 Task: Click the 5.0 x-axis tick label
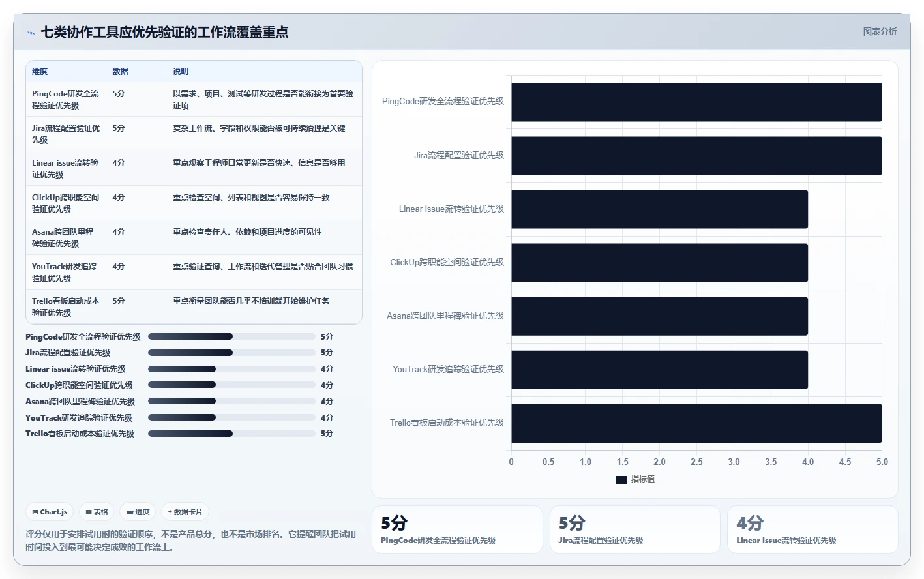tap(882, 462)
